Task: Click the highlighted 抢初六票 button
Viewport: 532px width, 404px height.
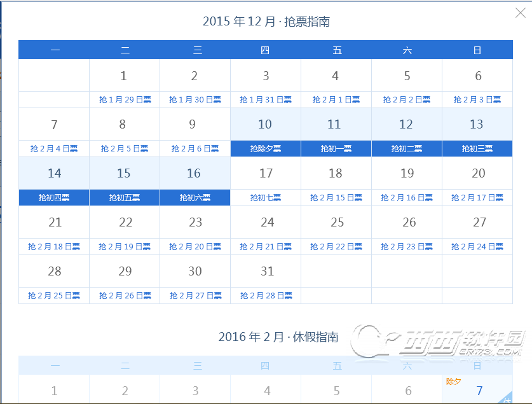Action: coord(195,198)
